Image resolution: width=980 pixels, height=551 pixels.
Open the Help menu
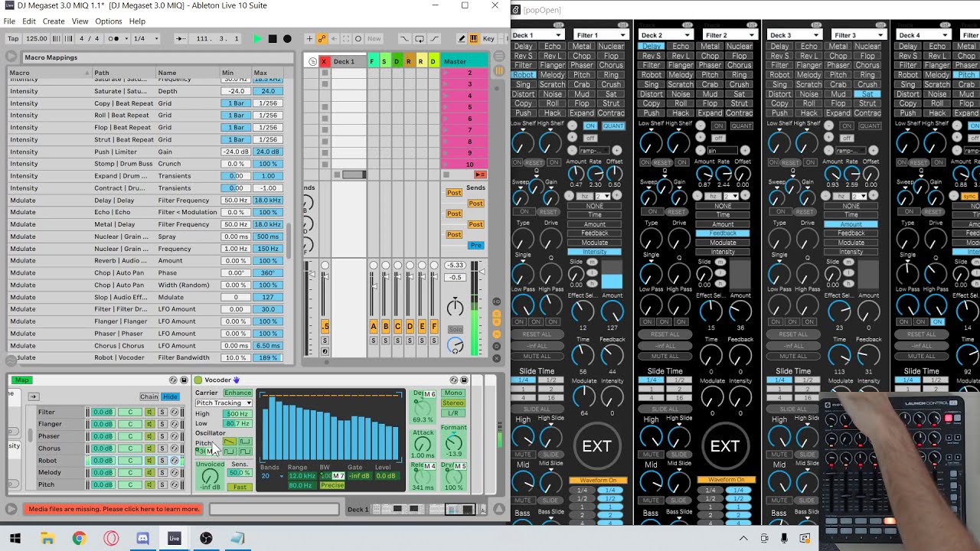pyautogui.click(x=137, y=21)
